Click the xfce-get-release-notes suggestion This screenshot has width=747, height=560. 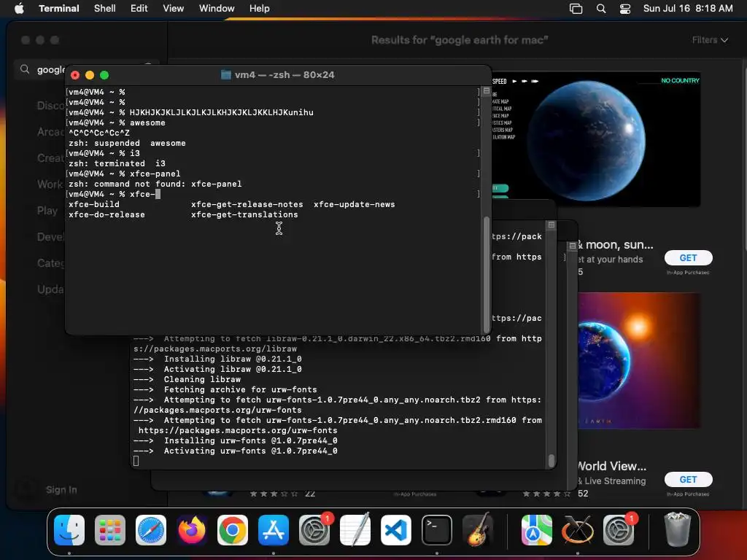247,204
